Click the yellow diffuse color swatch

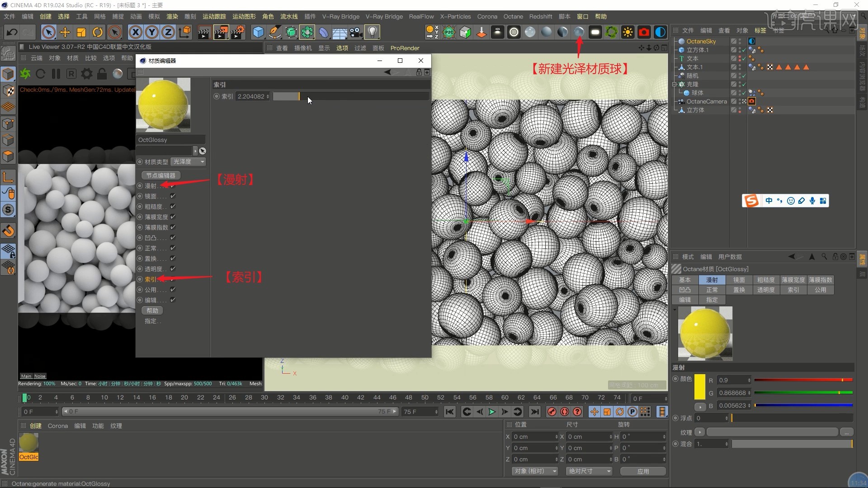pos(699,387)
